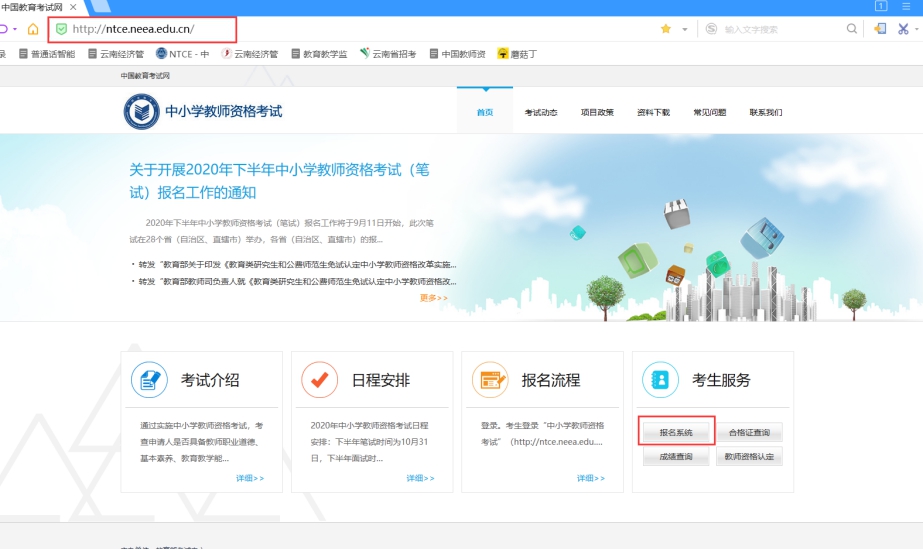
Task: Click the bookmark star icon
Action: pos(666,29)
